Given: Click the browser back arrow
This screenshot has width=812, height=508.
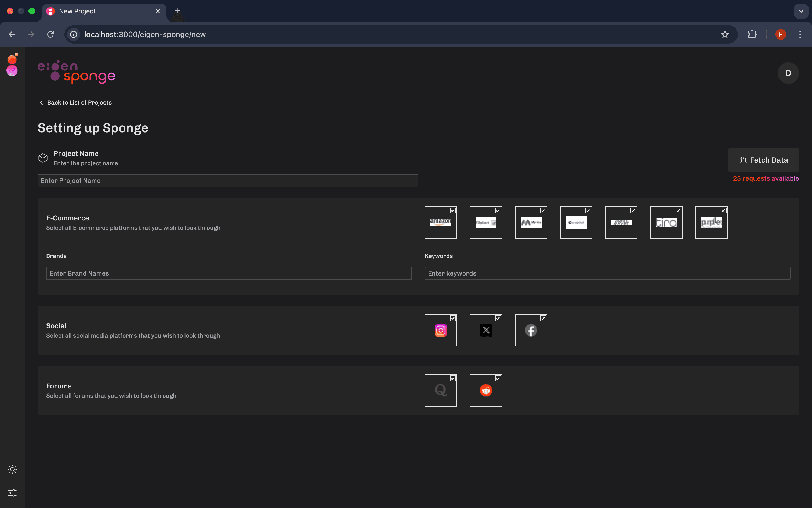Looking at the screenshot, I should [x=12, y=34].
